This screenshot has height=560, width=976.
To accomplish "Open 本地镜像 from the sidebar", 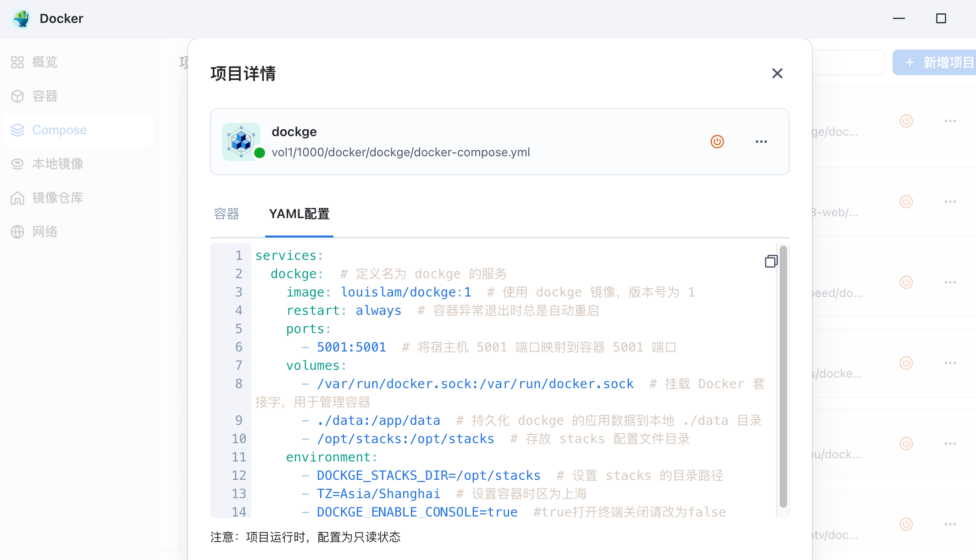I will click(x=57, y=164).
